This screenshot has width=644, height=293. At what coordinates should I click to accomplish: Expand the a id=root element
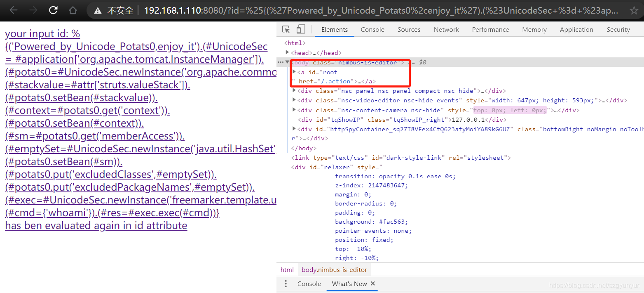(x=294, y=72)
